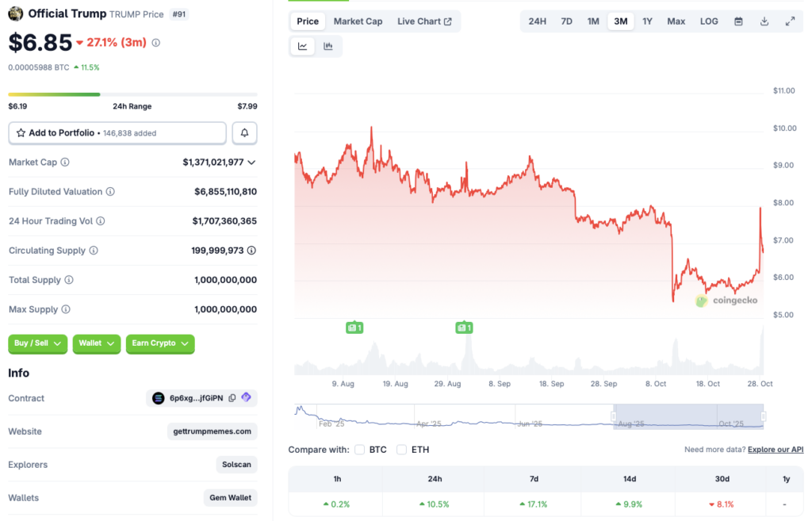Image resolution: width=812 pixels, height=521 pixels.
Task: Switch to the Market Cap tab
Action: [358, 21]
